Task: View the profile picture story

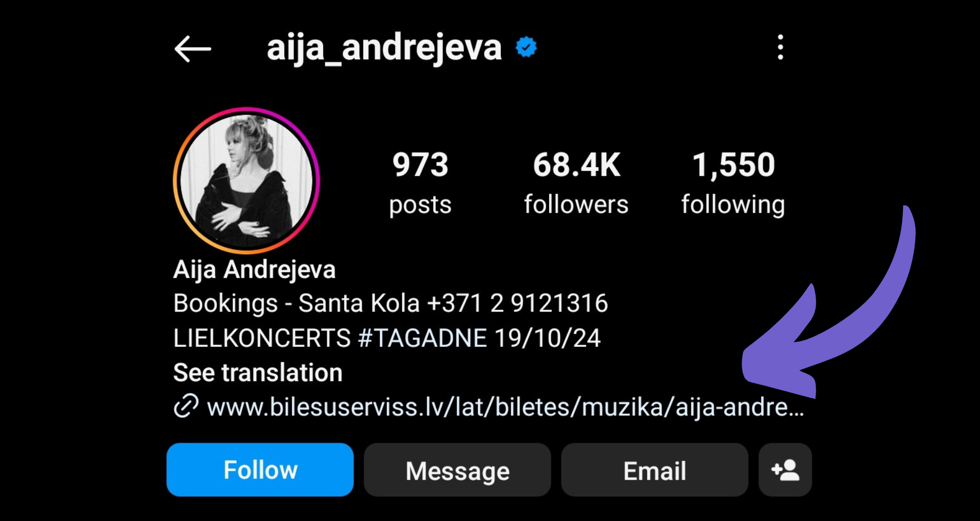Action: 247,180
